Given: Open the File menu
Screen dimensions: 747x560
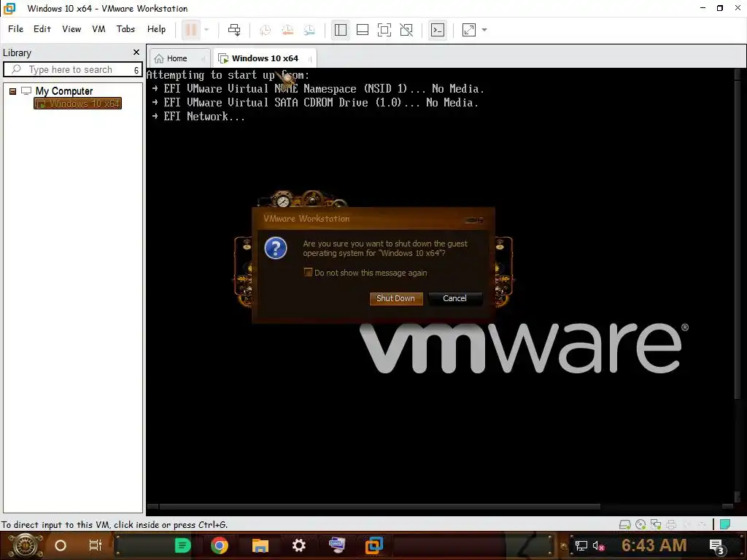Looking at the screenshot, I should (x=16, y=29).
